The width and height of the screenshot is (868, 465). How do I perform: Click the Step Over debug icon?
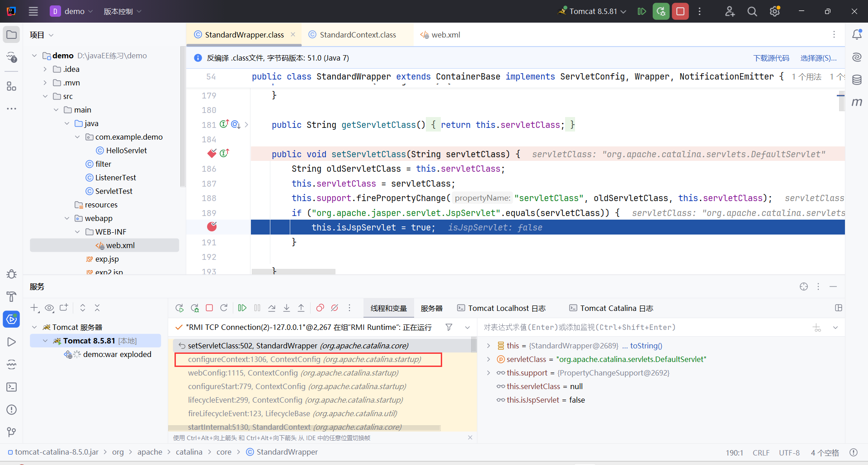coord(272,308)
